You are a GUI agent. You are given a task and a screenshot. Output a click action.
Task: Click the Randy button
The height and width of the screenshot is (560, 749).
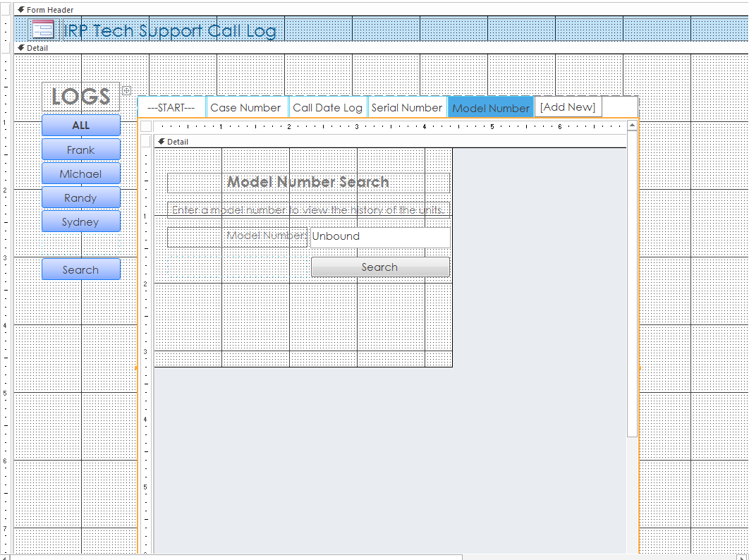[x=80, y=197]
